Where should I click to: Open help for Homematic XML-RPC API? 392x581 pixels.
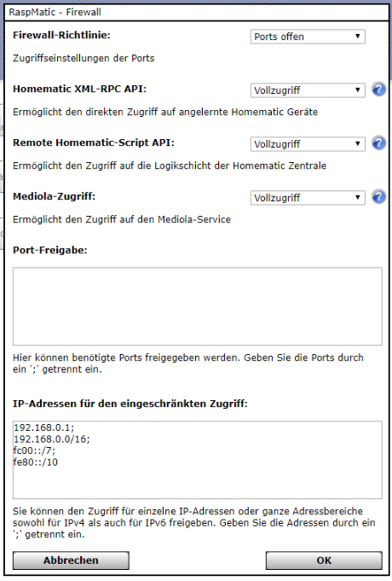click(378, 90)
